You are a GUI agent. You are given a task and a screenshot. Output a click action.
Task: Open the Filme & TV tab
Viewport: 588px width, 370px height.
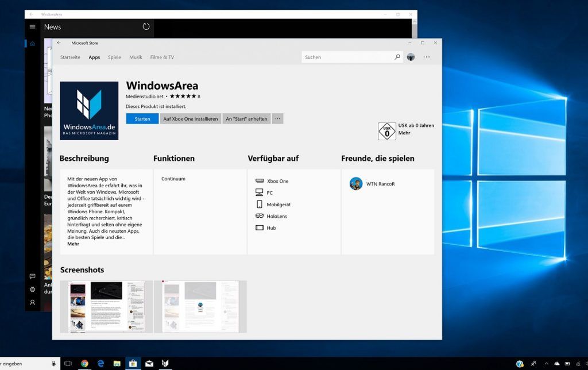pyautogui.click(x=162, y=57)
